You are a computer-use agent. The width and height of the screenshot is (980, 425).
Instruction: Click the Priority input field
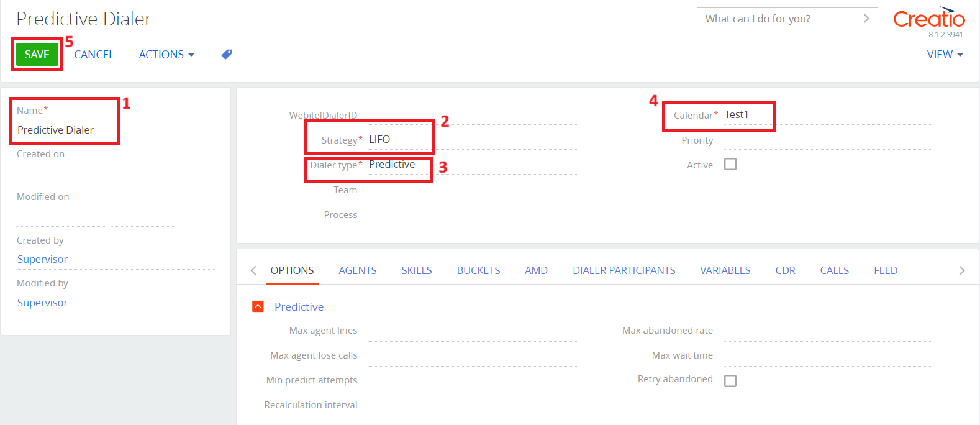pos(828,140)
